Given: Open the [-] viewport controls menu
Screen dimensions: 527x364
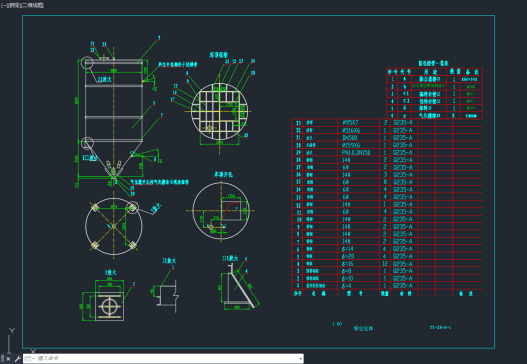Looking at the screenshot, I should pyautogui.click(x=3, y=5).
